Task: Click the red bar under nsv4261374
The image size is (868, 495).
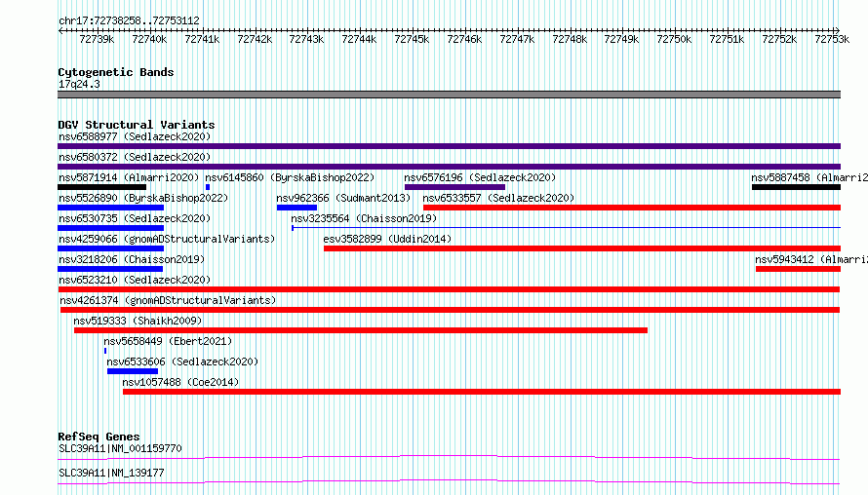Action: point(450,310)
